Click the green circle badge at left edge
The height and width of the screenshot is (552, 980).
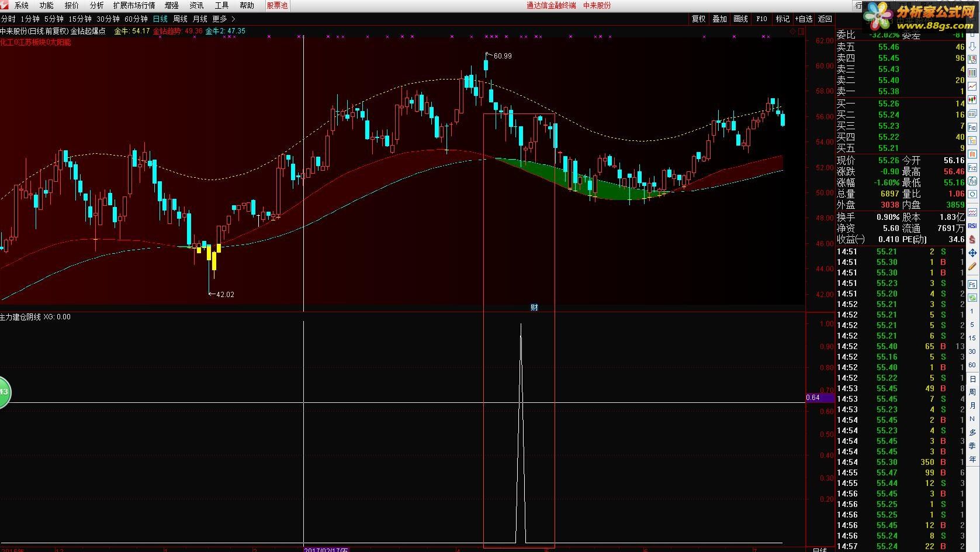click(x=4, y=391)
